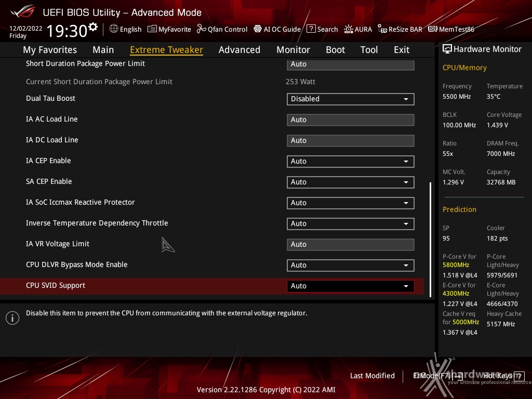Go to the Exit tab
This screenshot has width=532, height=399.
tap(402, 50)
